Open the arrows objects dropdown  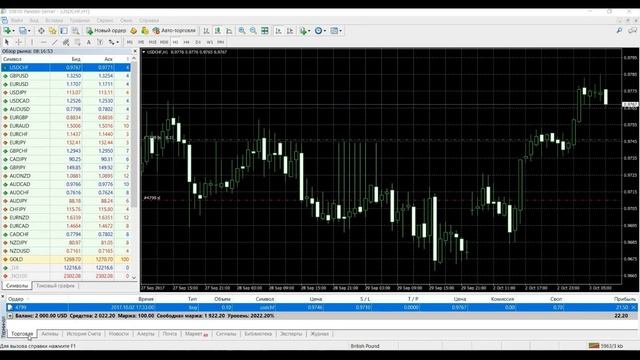pos(113,42)
